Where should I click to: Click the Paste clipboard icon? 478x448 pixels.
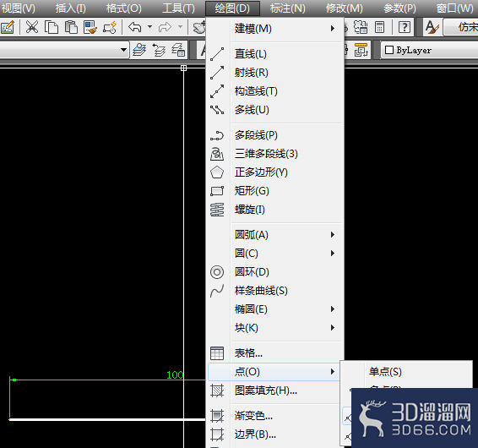click(x=71, y=27)
